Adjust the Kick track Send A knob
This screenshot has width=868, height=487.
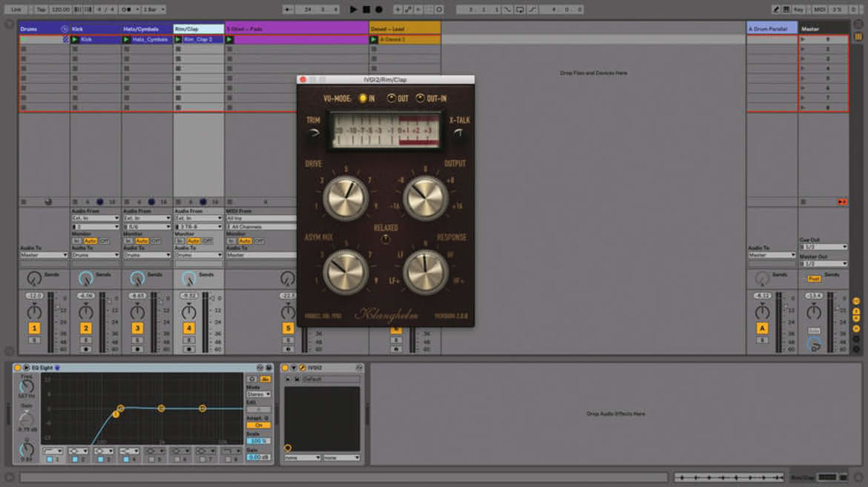coord(86,279)
